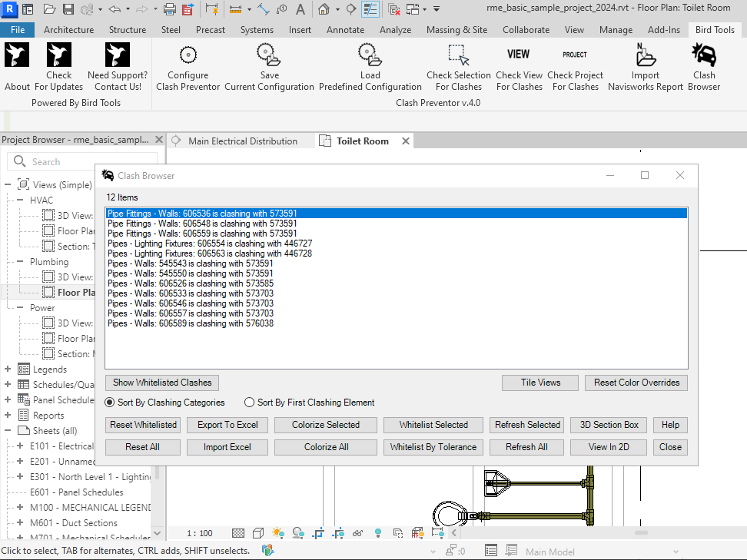Select Sort By Clashing Categories radio
Viewport: 747px width, 560px height.
(x=111, y=403)
